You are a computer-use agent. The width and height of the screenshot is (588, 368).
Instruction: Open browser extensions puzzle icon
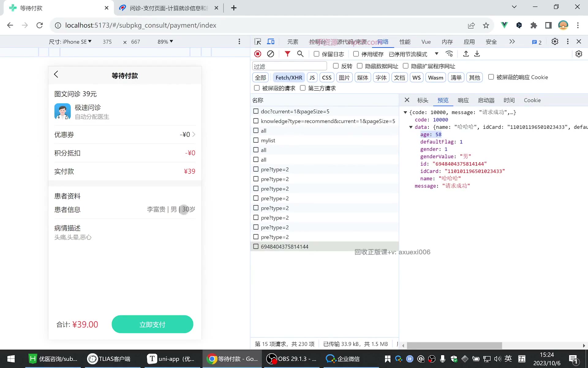click(534, 25)
